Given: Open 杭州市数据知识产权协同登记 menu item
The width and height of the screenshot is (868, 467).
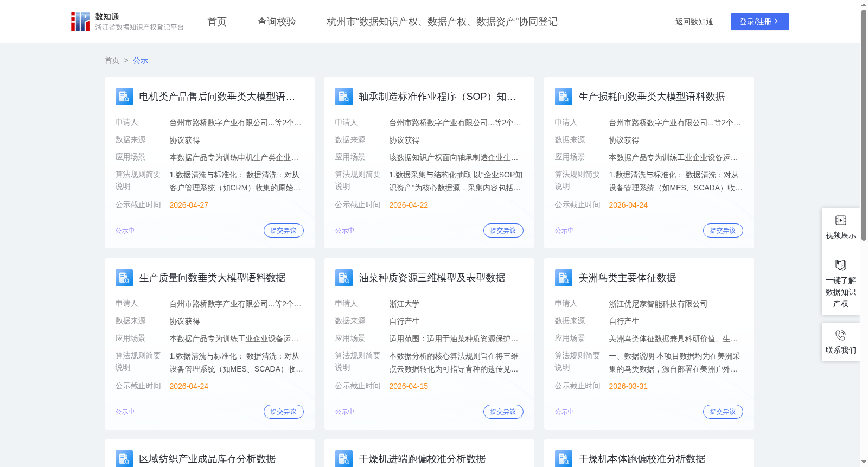Looking at the screenshot, I should click(x=442, y=22).
